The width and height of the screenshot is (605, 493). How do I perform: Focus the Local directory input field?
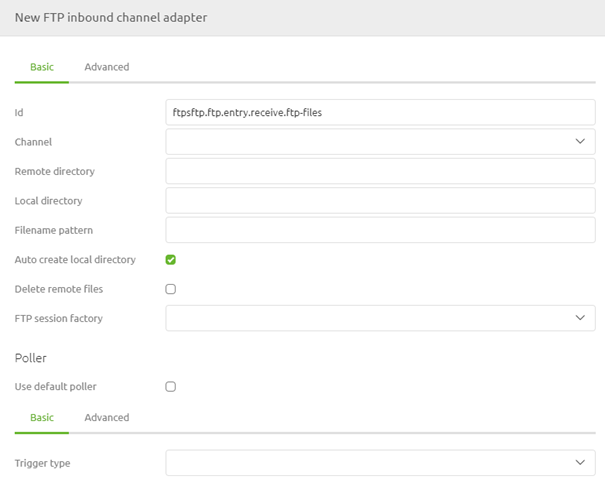(x=380, y=201)
